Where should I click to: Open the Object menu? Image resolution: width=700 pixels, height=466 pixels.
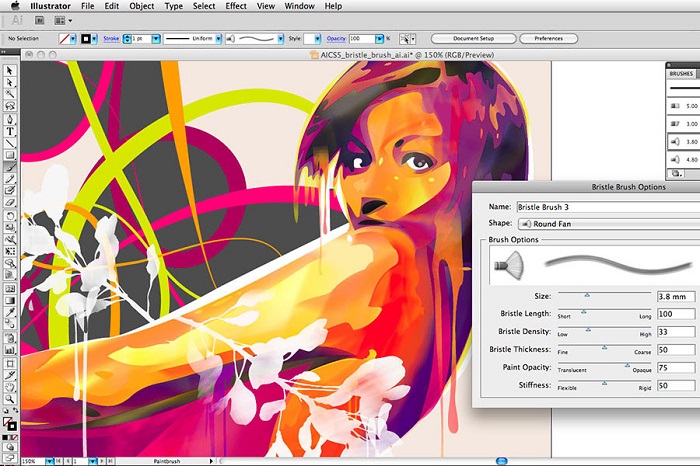(x=141, y=5)
